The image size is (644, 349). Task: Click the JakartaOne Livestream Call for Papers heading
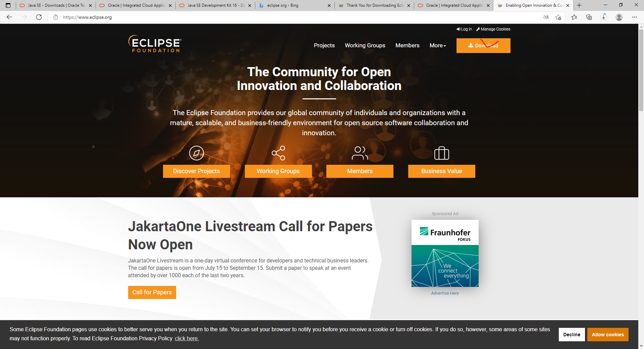250,235
